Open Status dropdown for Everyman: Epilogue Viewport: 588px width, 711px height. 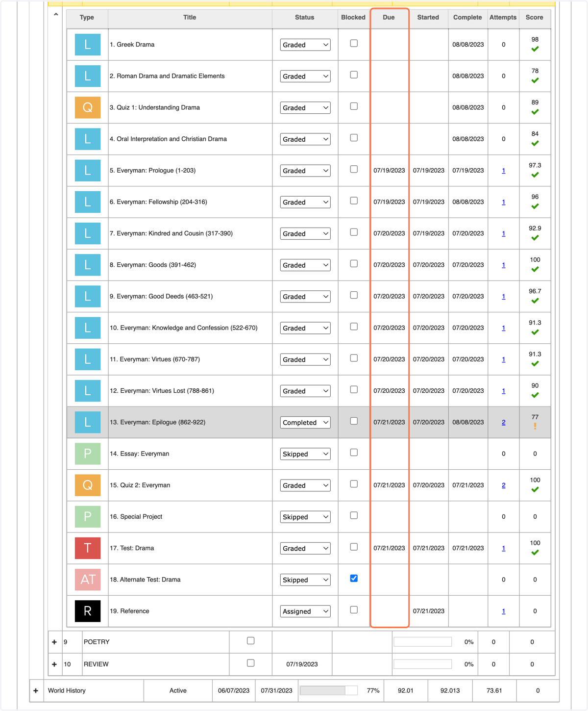point(305,422)
